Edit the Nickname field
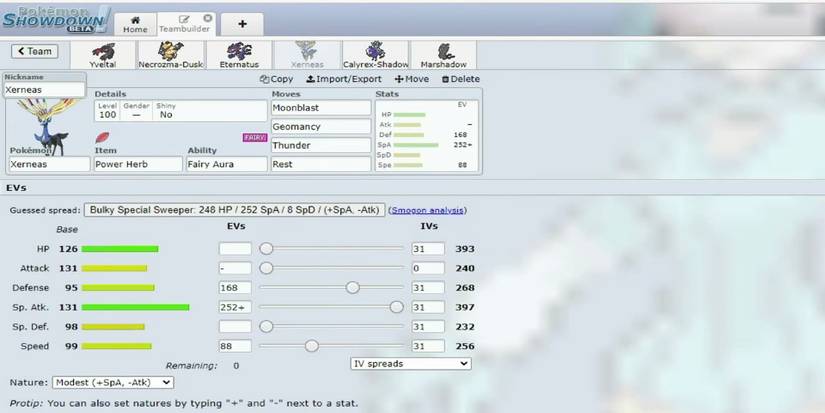The image size is (825, 413). 44,90
